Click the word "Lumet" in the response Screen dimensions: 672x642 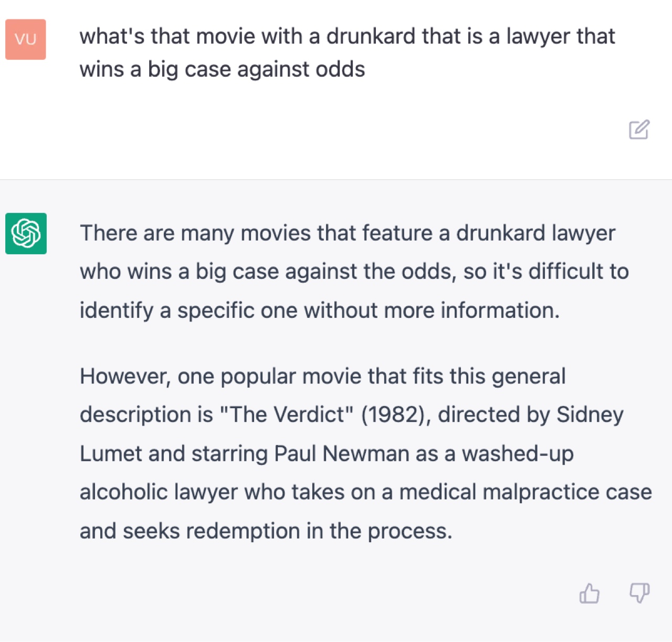coord(111,453)
